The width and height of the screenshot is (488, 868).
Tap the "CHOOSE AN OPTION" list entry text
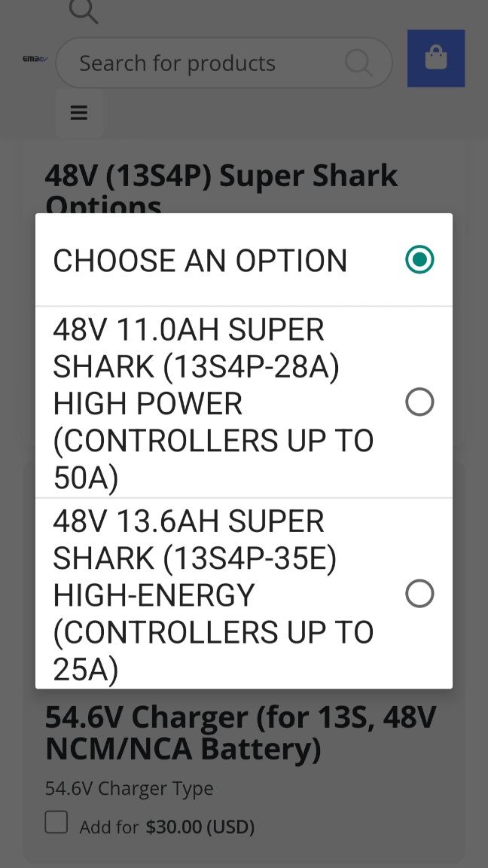(x=200, y=261)
